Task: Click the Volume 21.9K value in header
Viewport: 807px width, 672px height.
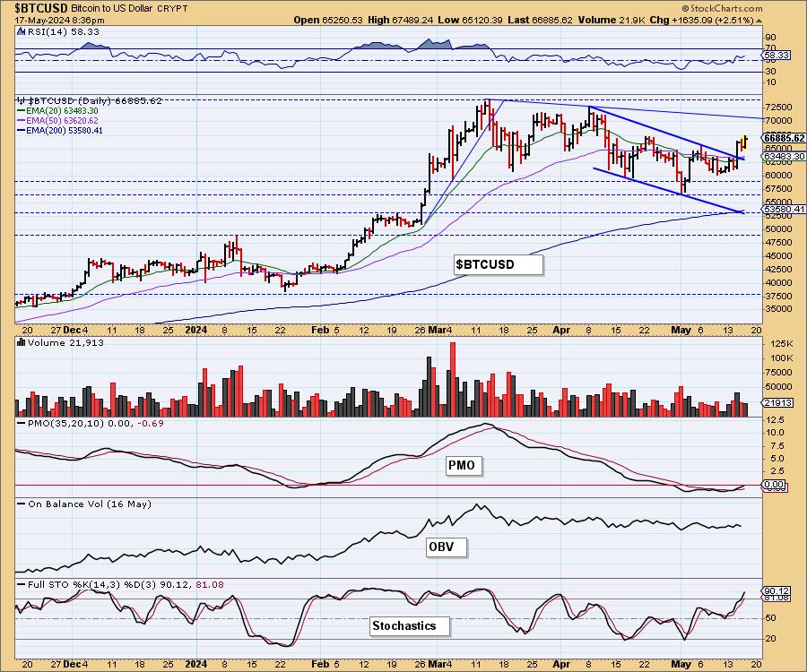Action: [611, 20]
